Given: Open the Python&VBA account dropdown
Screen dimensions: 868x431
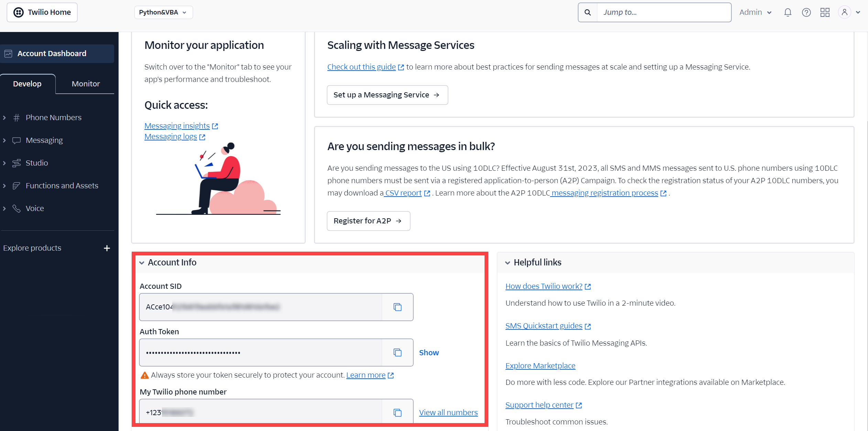Looking at the screenshot, I should tap(163, 12).
